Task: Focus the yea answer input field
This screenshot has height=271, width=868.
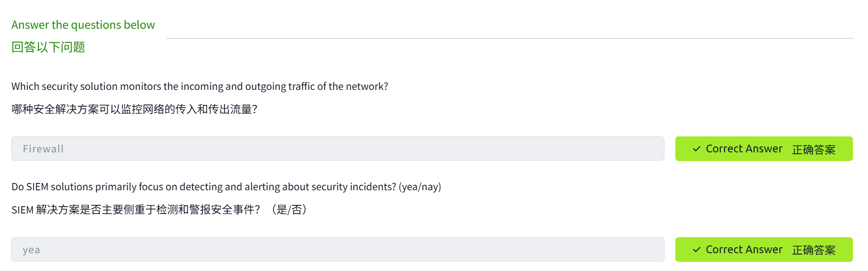Action: click(x=337, y=250)
